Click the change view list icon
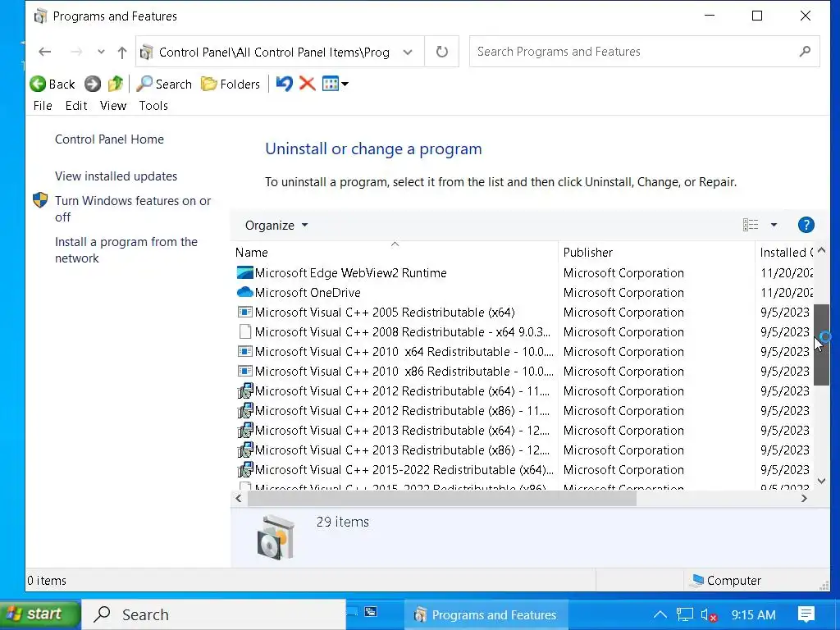The image size is (840, 630). click(750, 225)
